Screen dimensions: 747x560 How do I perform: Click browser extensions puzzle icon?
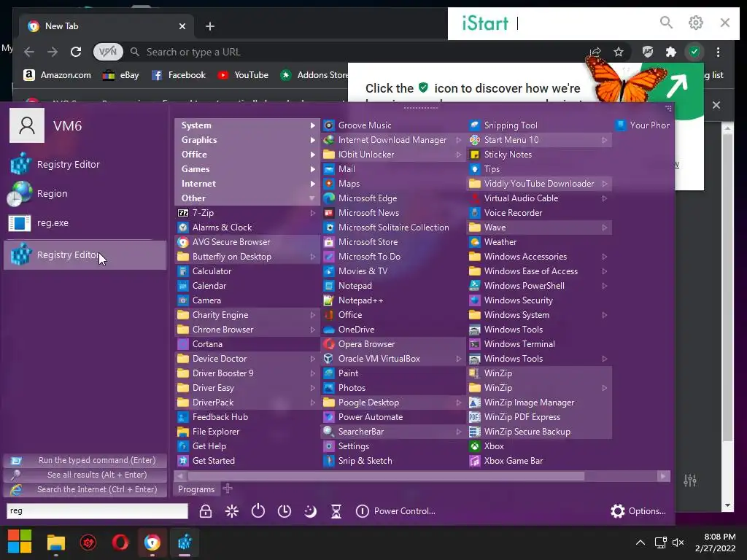pyautogui.click(x=671, y=52)
